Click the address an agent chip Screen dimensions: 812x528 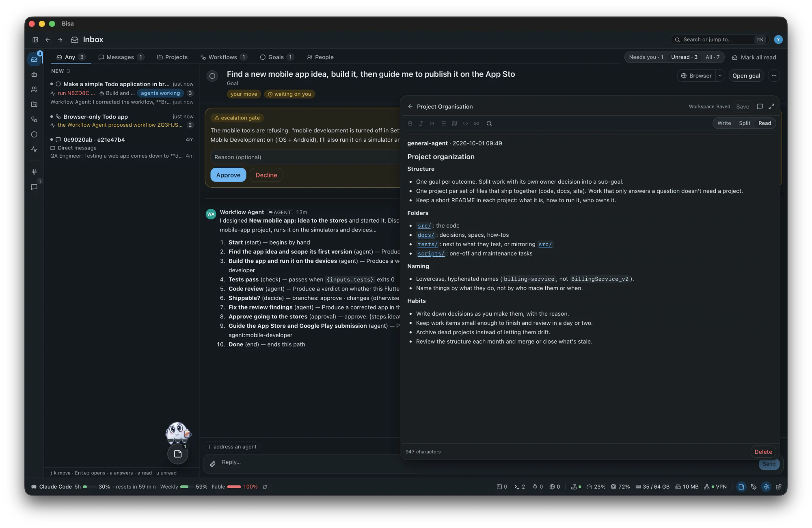[x=232, y=447]
